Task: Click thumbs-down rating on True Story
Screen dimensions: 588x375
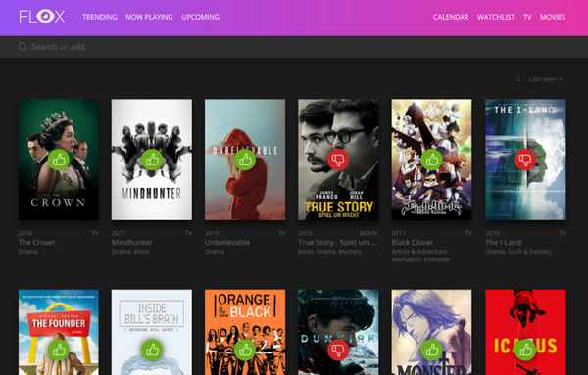Action: [x=338, y=160]
